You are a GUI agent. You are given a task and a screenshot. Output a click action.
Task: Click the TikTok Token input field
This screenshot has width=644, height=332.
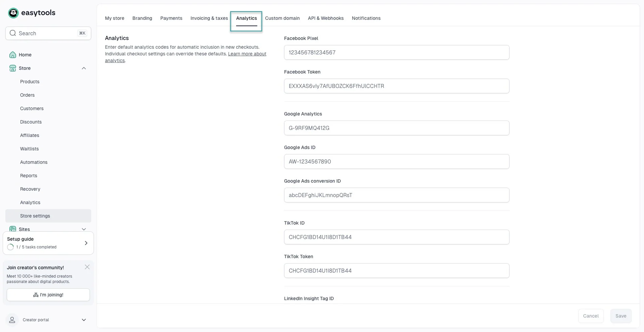[397, 271]
